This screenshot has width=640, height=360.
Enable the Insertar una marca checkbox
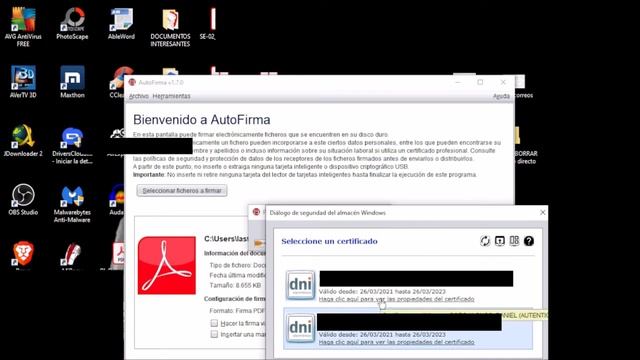click(214, 334)
